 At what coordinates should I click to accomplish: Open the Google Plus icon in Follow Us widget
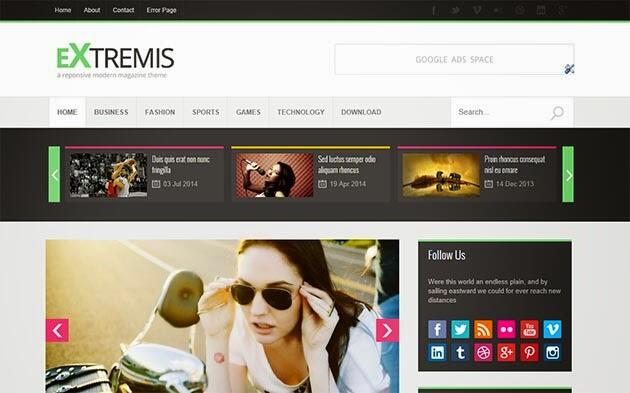[506, 352]
